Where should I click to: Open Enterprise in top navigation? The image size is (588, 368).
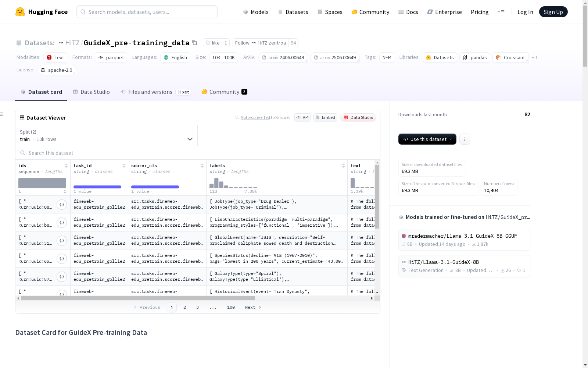click(445, 12)
